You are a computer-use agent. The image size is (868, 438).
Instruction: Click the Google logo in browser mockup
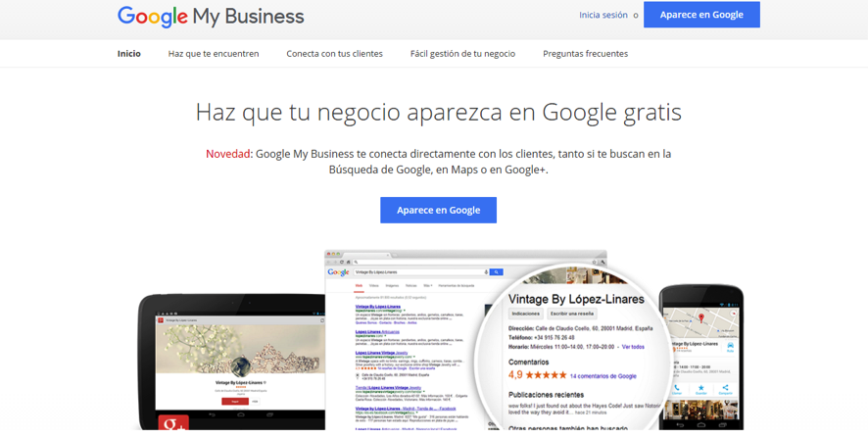pos(338,271)
